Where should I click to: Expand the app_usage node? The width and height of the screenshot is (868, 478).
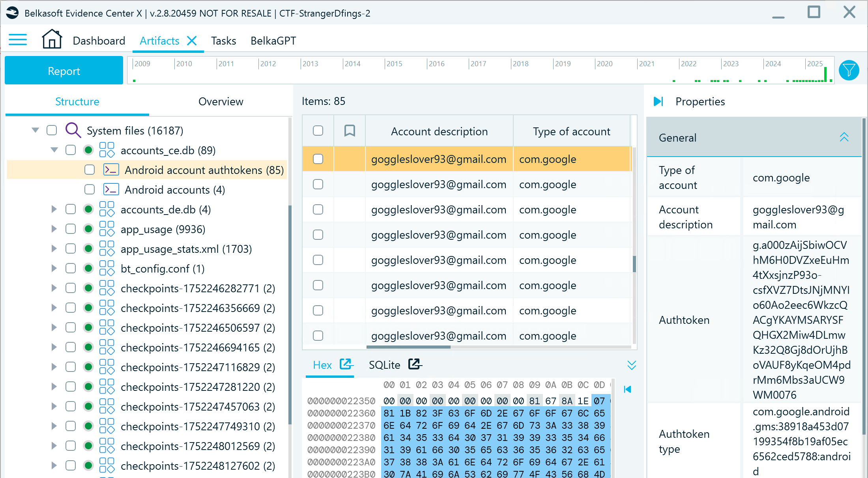tap(54, 229)
